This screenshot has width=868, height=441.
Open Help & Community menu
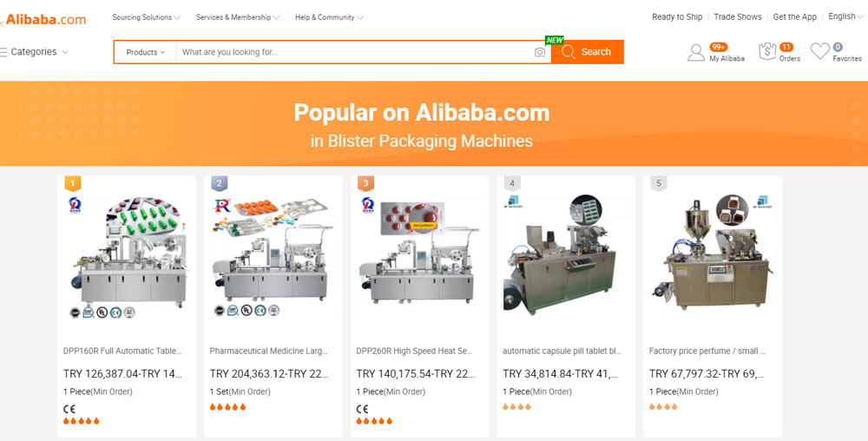click(329, 17)
